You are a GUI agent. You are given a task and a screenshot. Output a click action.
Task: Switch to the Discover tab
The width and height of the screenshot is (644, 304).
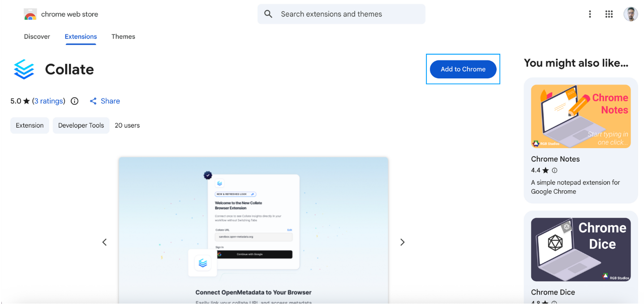click(37, 36)
